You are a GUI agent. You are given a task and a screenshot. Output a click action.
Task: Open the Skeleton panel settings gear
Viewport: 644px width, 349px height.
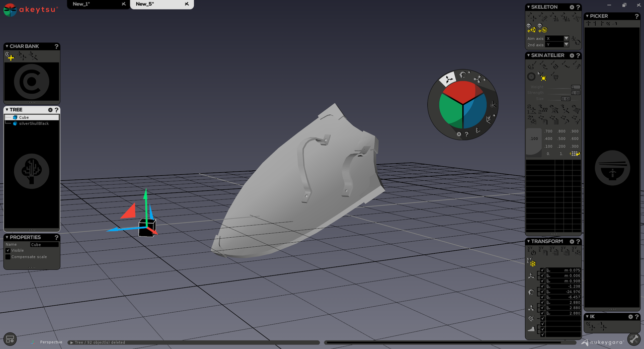(x=572, y=7)
